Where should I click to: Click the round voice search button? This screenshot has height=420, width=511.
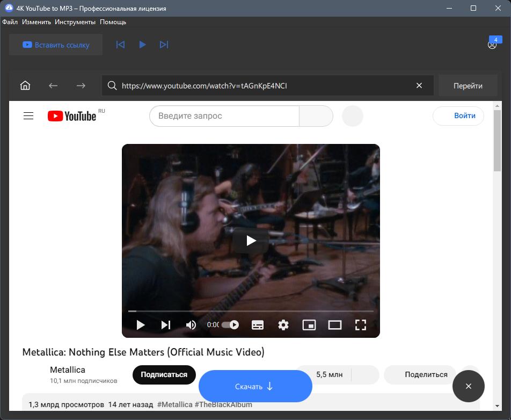353,116
